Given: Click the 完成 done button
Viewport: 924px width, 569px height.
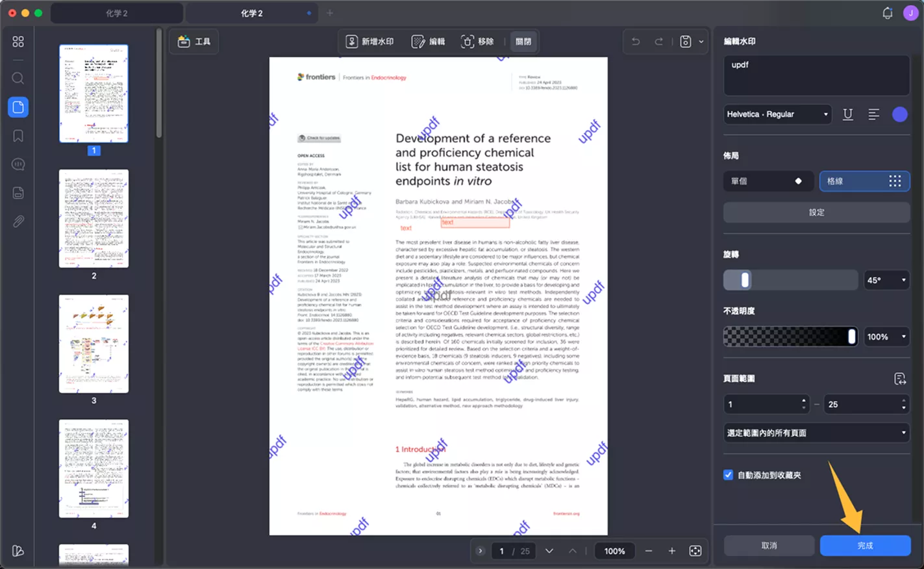Looking at the screenshot, I should pos(865,546).
